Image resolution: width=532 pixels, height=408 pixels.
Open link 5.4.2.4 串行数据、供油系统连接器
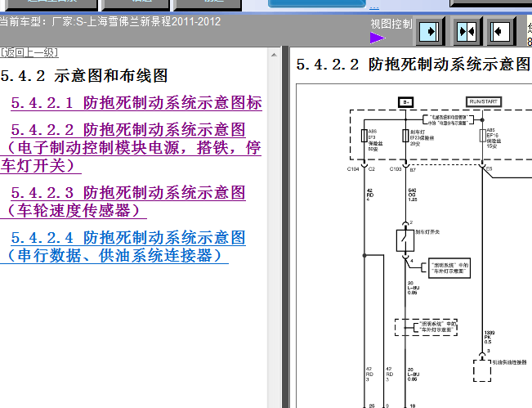[123, 247]
